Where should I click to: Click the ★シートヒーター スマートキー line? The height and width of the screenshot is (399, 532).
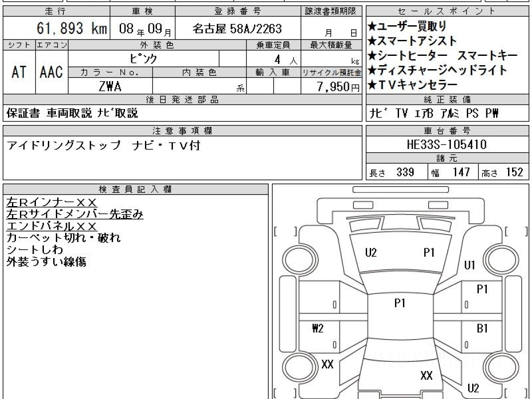click(x=442, y=56)
